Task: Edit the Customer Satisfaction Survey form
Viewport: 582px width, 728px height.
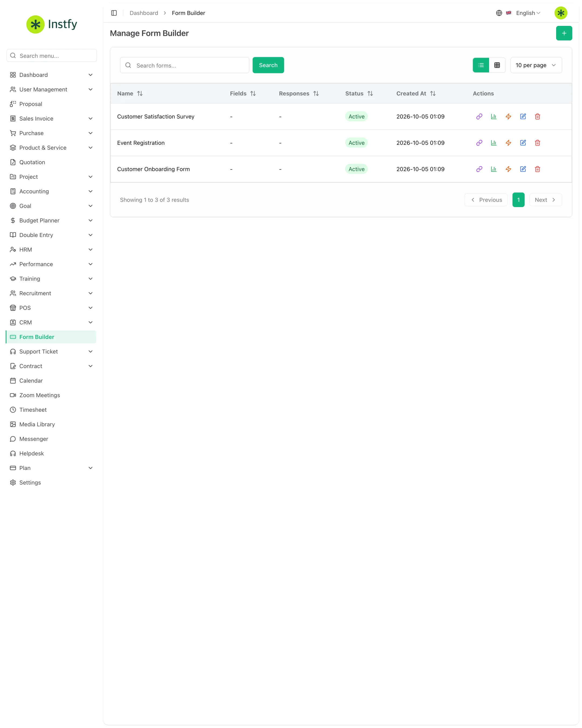Action: (x=523, y=116)
